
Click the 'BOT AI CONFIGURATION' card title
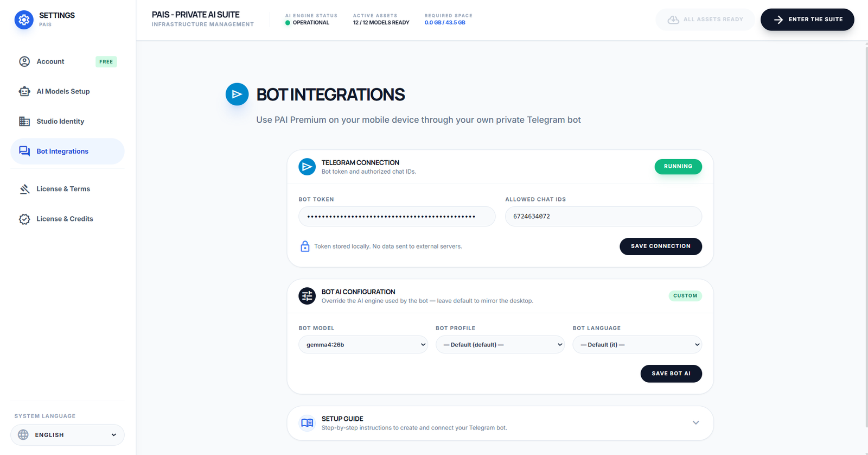359,292
